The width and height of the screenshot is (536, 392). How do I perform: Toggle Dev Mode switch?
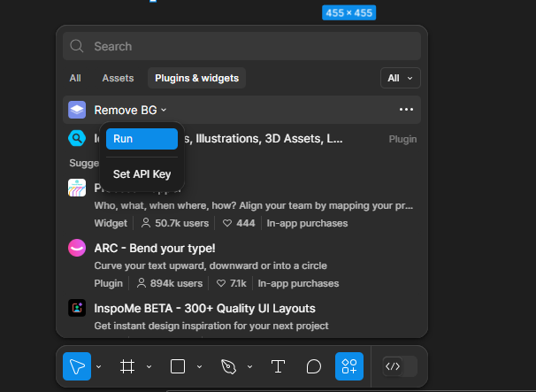(400, 366)
